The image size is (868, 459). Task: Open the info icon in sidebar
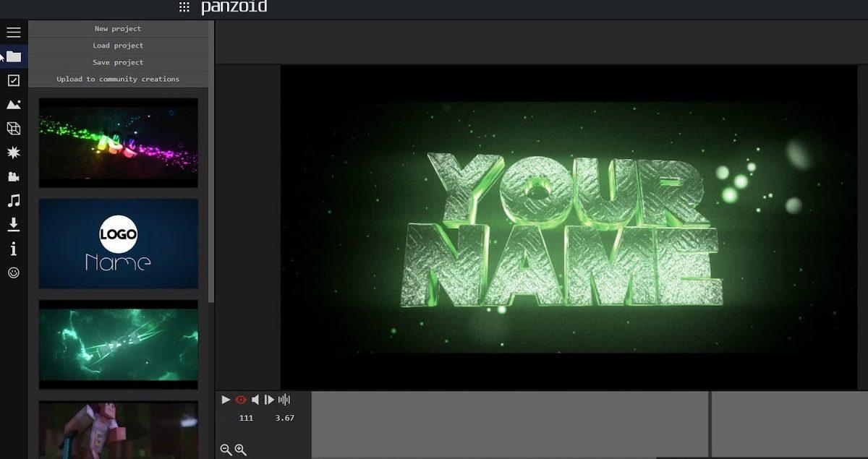pos(13,249)
